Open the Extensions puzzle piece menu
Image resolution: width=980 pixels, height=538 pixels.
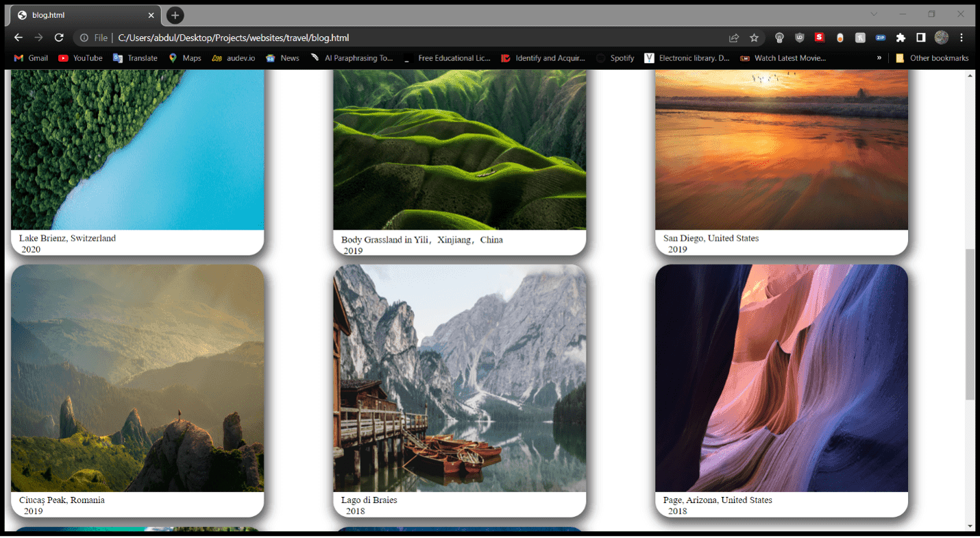(x=901, y=38)
